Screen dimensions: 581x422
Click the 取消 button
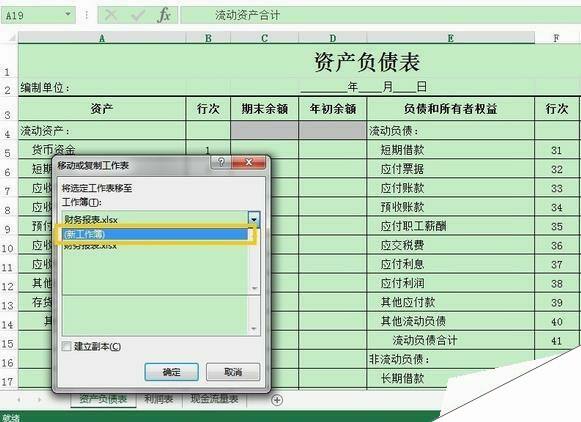(233, 372)
